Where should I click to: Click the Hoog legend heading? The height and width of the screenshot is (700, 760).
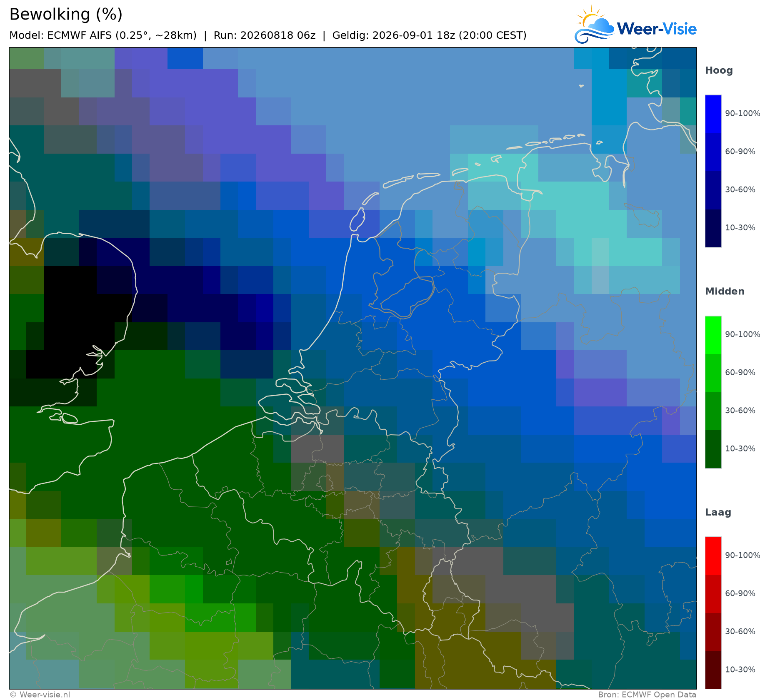click(719, 71)
